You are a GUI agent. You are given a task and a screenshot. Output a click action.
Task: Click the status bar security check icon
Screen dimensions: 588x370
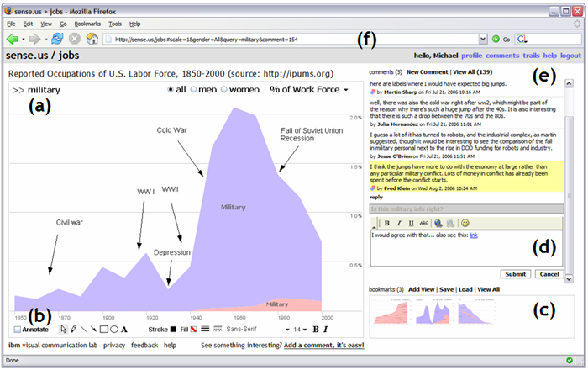click(570, 360)
